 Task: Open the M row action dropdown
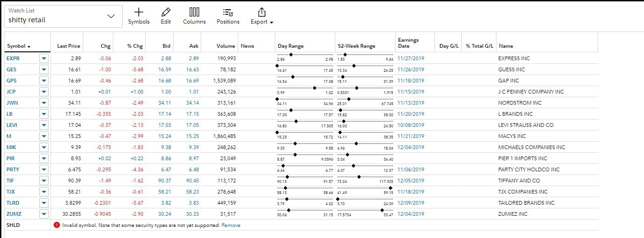point(44,136)
